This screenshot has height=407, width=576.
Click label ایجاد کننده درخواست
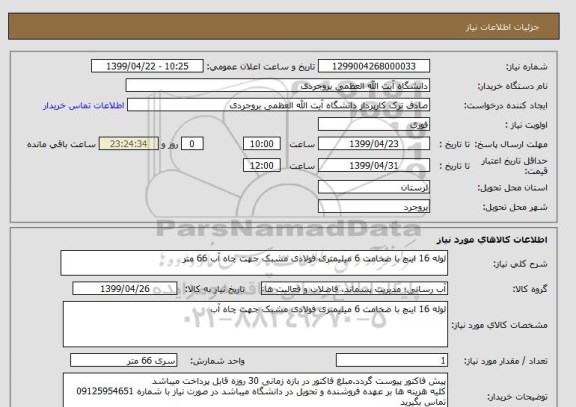(506, 106)
